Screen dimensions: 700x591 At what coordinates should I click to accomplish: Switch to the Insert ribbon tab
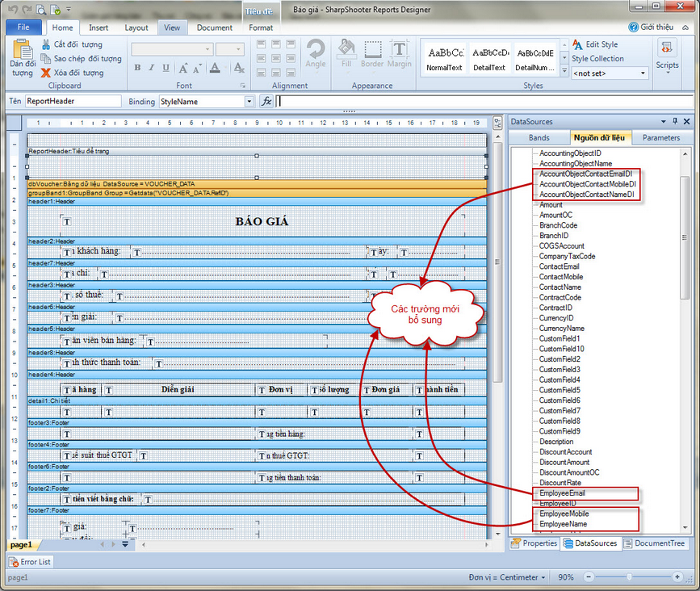99,27
